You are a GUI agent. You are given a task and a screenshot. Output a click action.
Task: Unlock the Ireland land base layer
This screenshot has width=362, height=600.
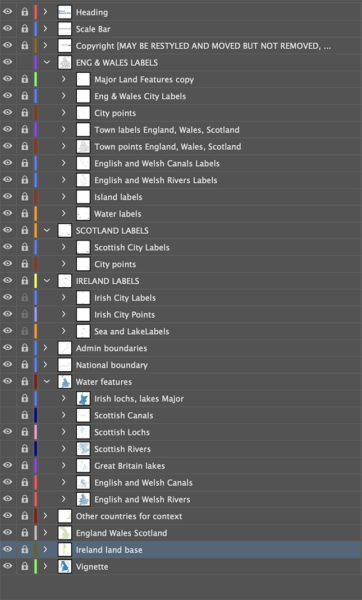24,550
